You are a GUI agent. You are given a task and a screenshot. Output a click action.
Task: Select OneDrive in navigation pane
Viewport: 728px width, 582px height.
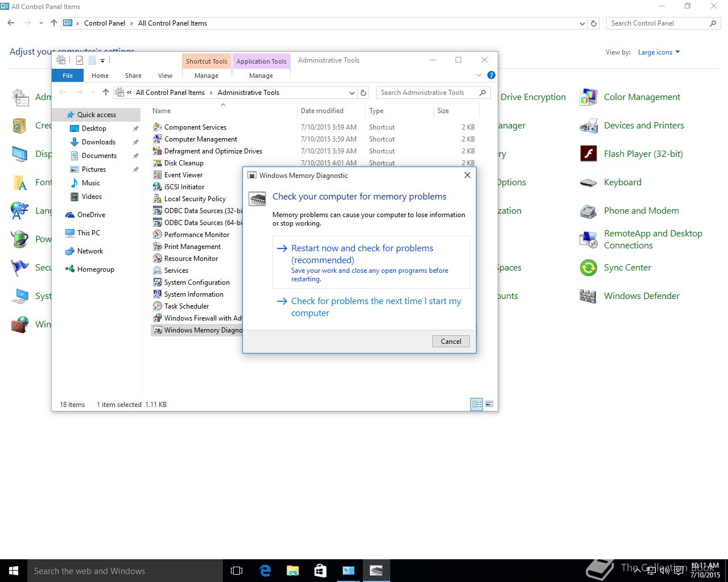pyautogui.click(x=91, y=215)
